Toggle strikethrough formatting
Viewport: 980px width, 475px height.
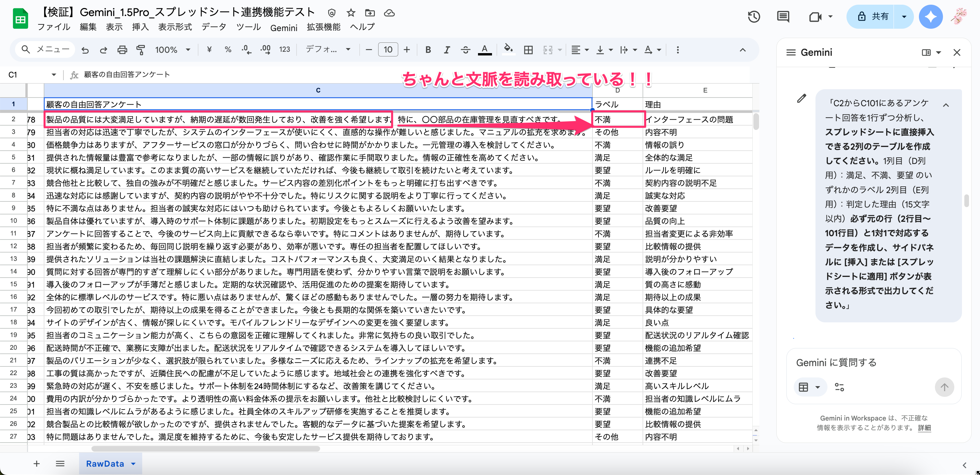[x=465, y=50]
